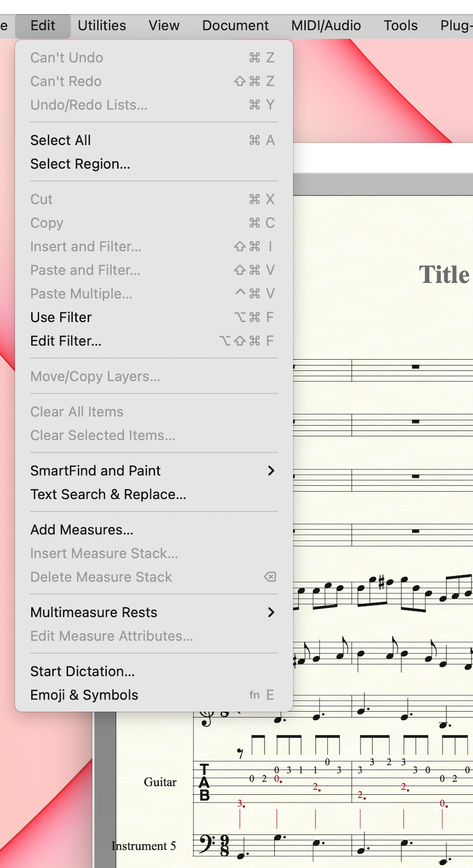Expand the SmartFind and Paint submenu arrow
Viewport: 473px width, 868px height.
271,471
